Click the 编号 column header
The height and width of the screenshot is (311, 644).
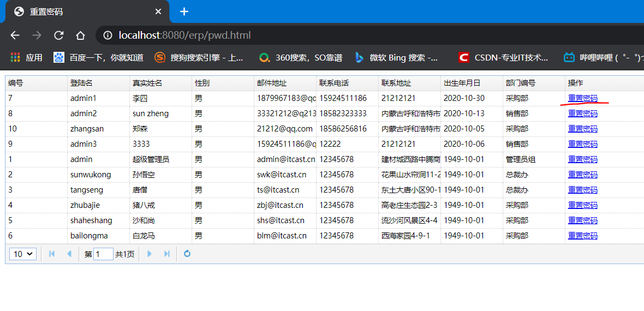tap(36, 83)
